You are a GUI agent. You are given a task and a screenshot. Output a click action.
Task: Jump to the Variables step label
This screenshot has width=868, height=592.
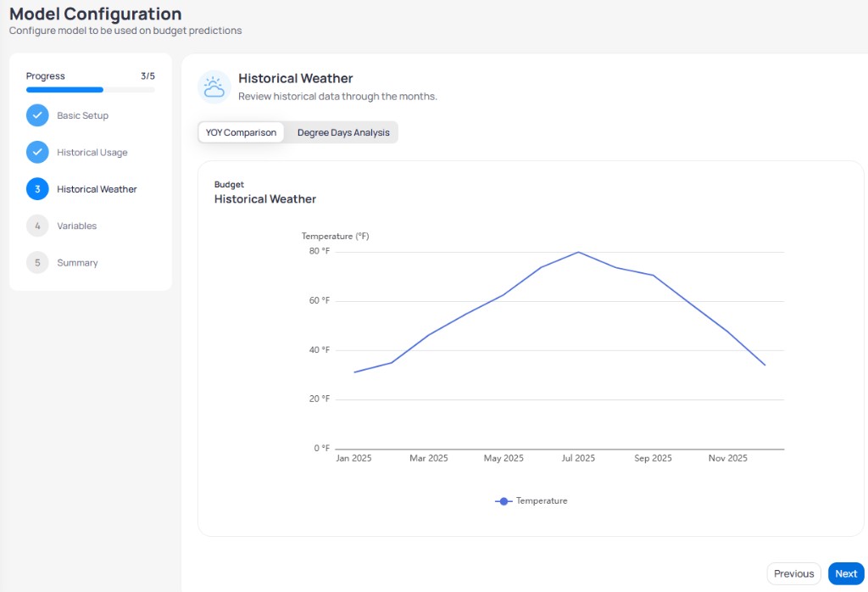pyautogui.click(x=77, y=226)
